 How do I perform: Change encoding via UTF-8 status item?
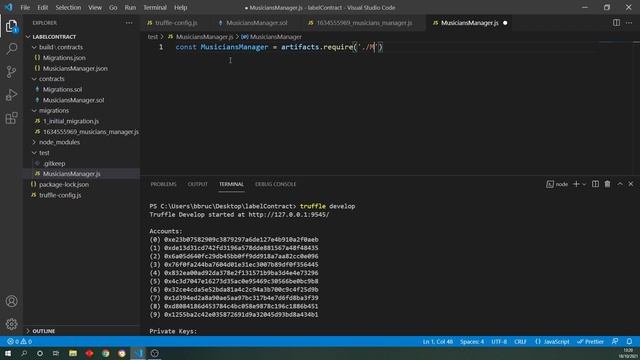pos(499,341)
